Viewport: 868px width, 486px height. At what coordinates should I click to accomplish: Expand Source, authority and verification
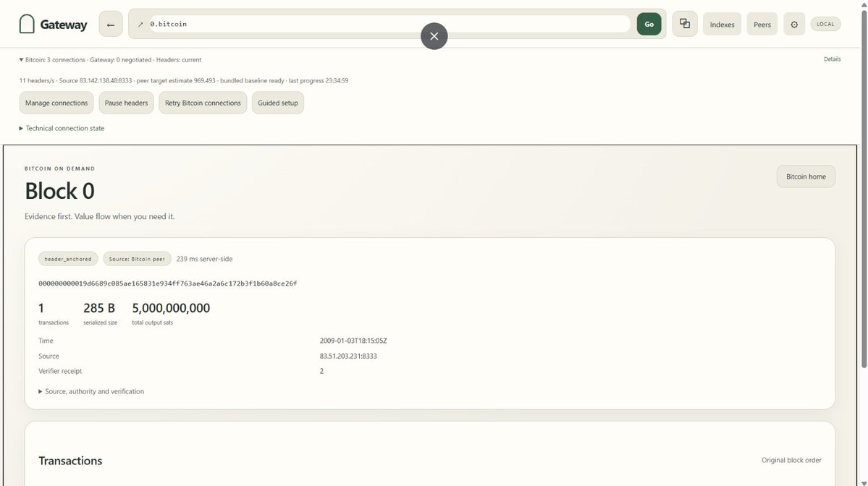(x=91, y=391)
